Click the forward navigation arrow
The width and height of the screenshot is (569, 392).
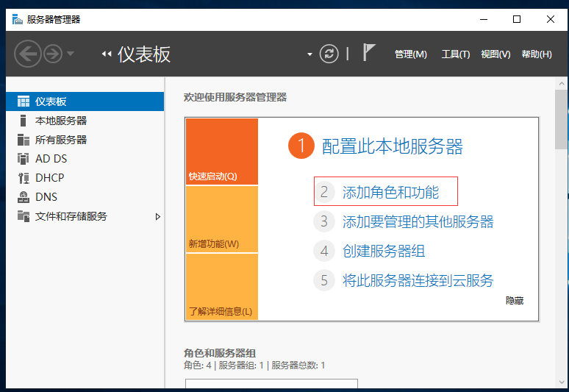click(53, 54)
